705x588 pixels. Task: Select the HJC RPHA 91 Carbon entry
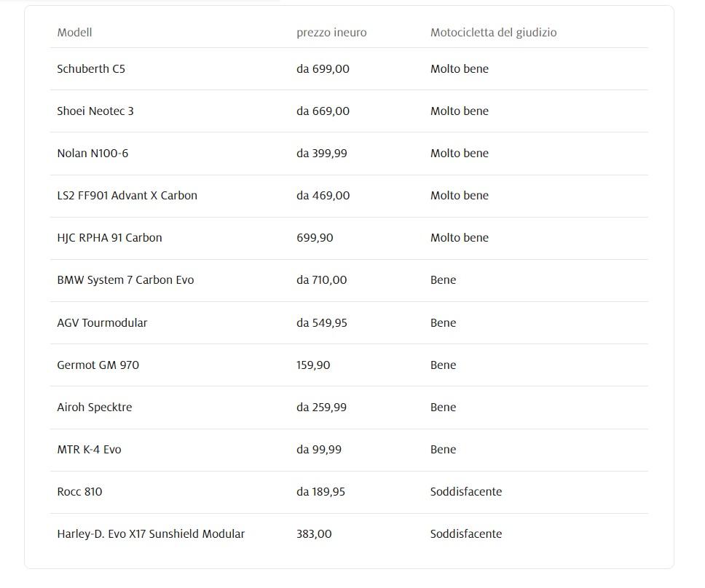(x=109, y=238)
